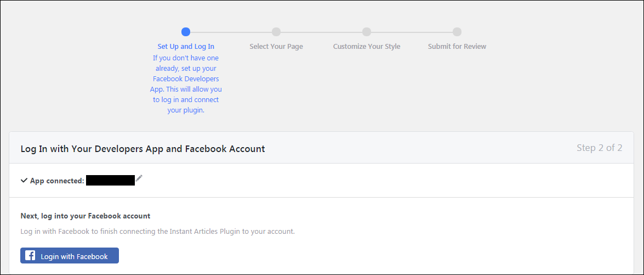Click the checkmark icon before App connected
Image resolution: width=644 pixels, height=275 pixels.
tap(24, 181)
